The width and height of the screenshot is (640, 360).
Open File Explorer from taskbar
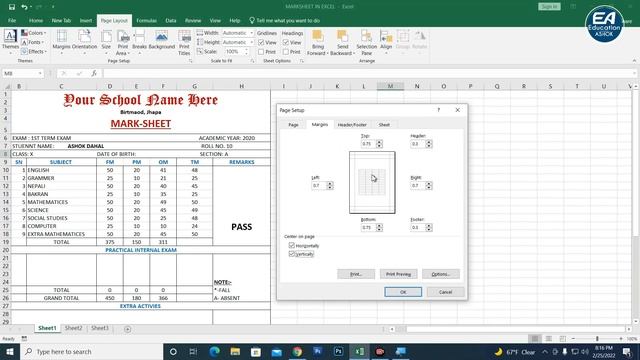(x=235, y=351)
